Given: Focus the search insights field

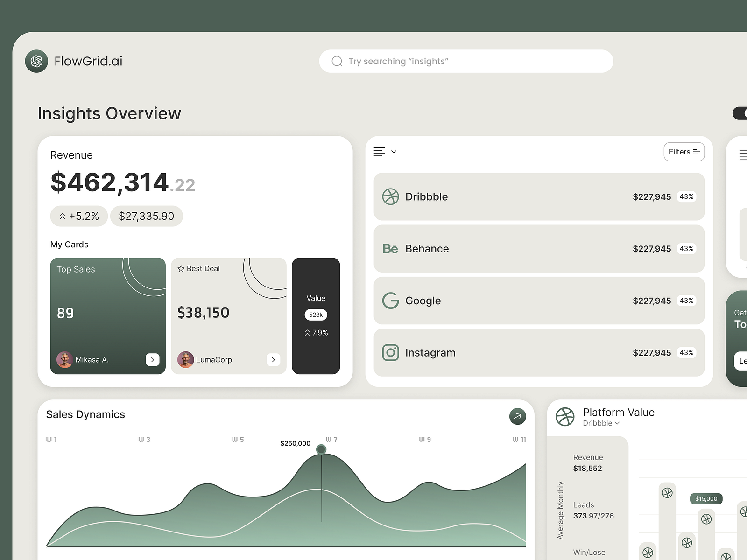Looking at the screenshot, I should 466,61.
